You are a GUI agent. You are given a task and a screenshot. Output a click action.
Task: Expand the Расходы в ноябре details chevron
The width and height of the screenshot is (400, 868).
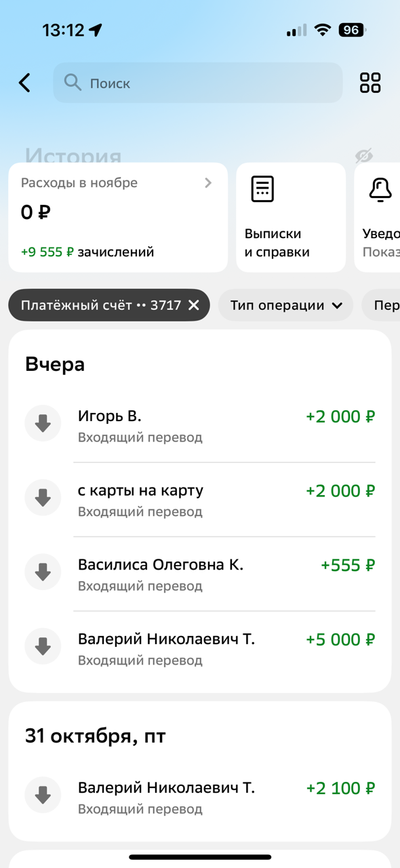(x=208, y=182)
